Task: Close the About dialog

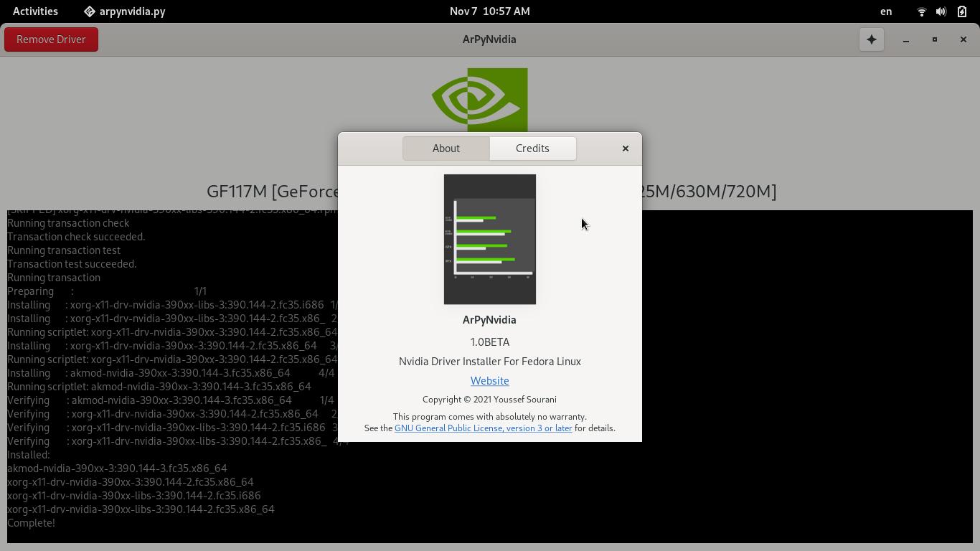Action: [625, 149]
